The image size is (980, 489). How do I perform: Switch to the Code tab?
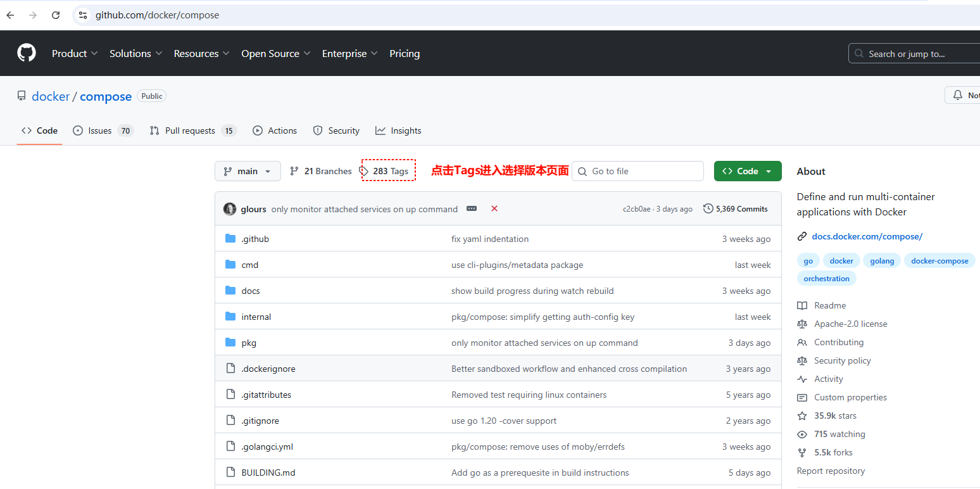coord(39,130)
